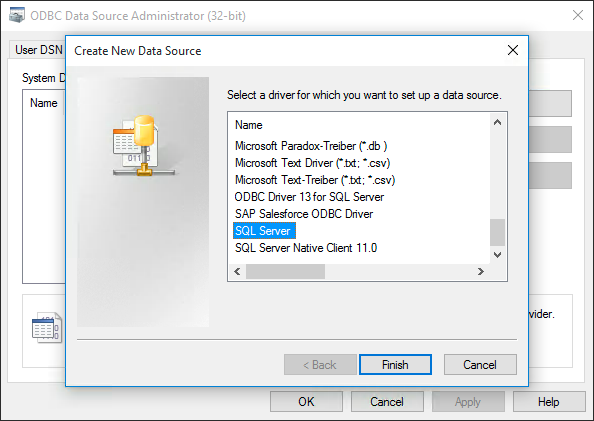
Task: Click Cancel in the Create New Data Source dialog
Action: 480,365
